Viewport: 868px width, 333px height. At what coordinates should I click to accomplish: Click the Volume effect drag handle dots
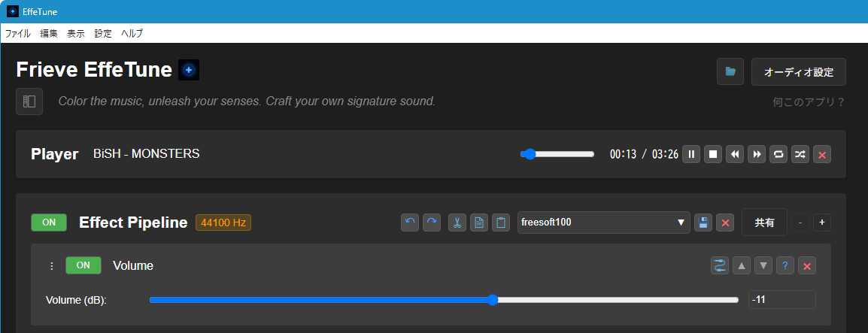click(52, 266)
